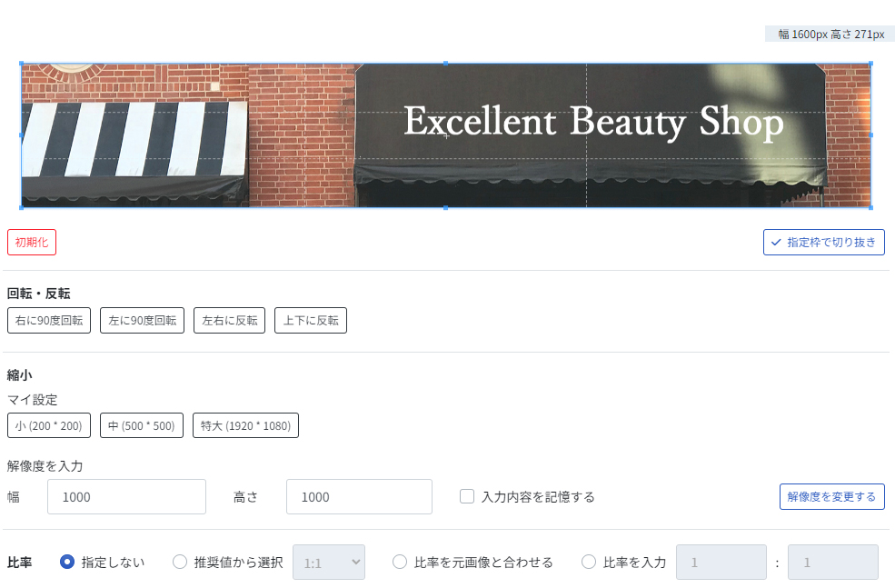
Task: Grab left-middle crop handle
Action: click(22, 135)
